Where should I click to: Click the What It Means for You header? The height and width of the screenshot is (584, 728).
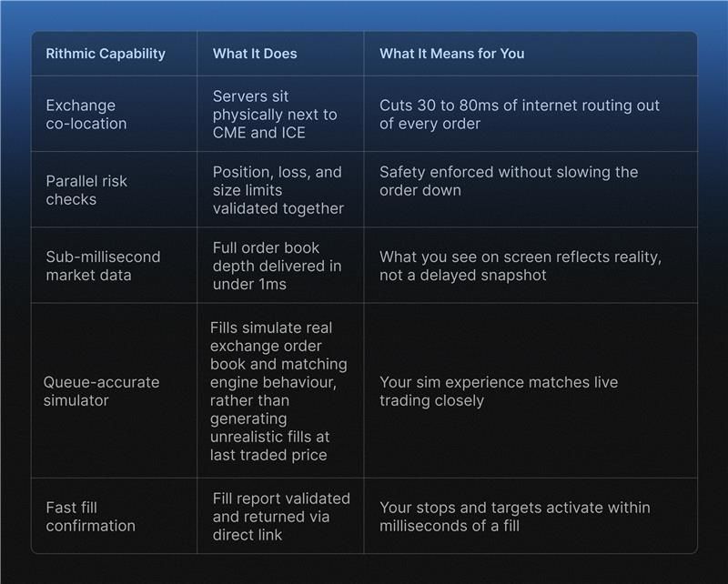tap(451, 54)
